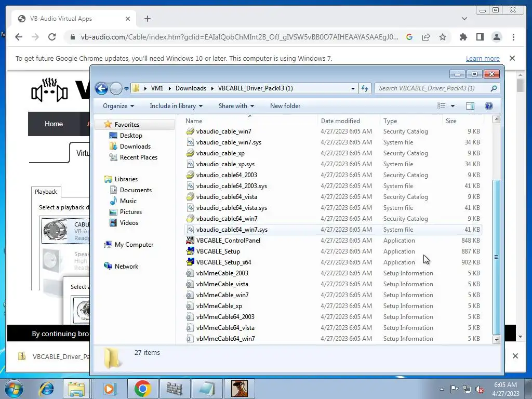This screenshot has height=399, width=532.
Task: Click the refresh button beside address bar
Action: (365, 88)
